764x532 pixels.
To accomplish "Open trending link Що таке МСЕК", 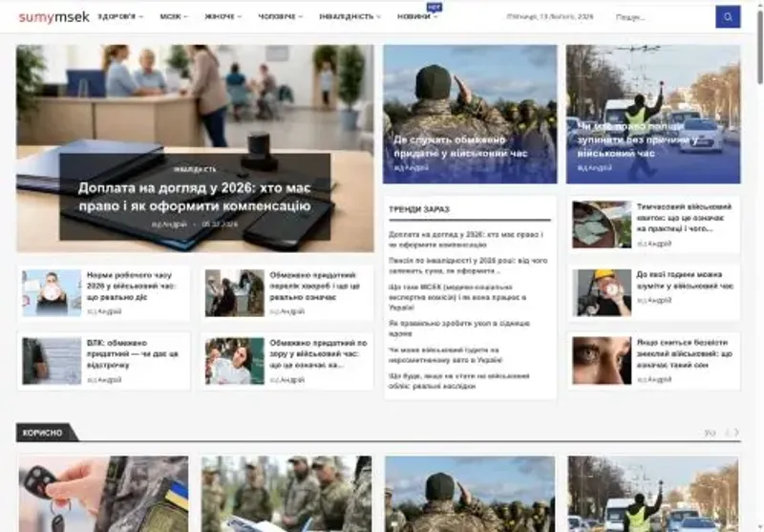I will point(457,297).
